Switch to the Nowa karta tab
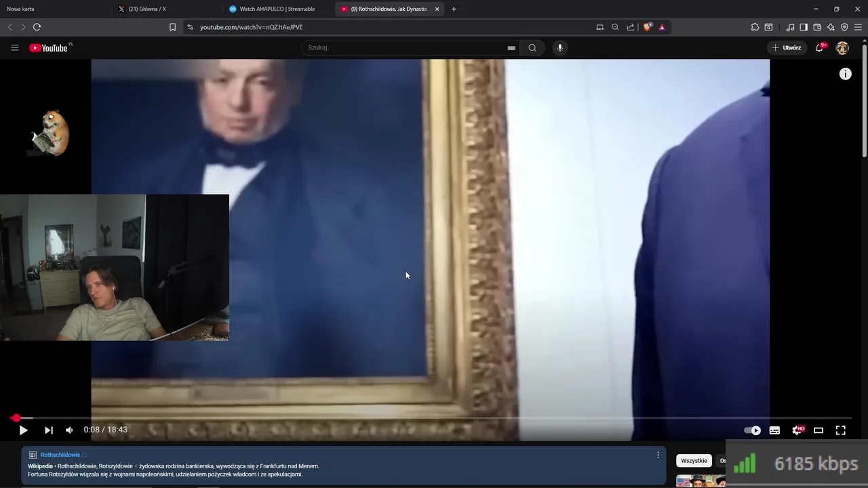Viewport: 868px width, 488px height. pyautogui.click(x=54, y=9)
